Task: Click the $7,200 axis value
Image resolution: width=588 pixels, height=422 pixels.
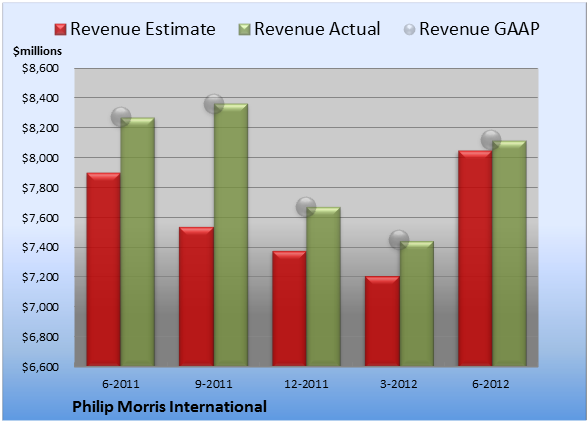Action: pyautogui.click(x=40, y=277)
